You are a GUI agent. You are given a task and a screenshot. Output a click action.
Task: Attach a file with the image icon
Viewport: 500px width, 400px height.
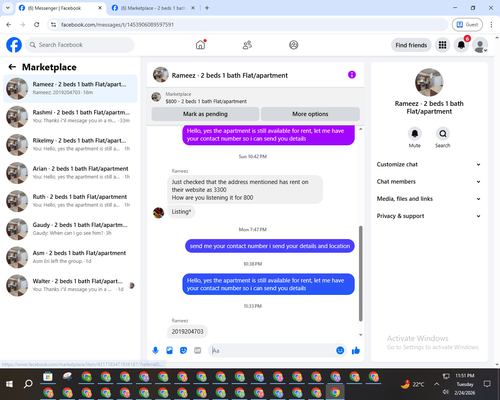pos(169,350)
